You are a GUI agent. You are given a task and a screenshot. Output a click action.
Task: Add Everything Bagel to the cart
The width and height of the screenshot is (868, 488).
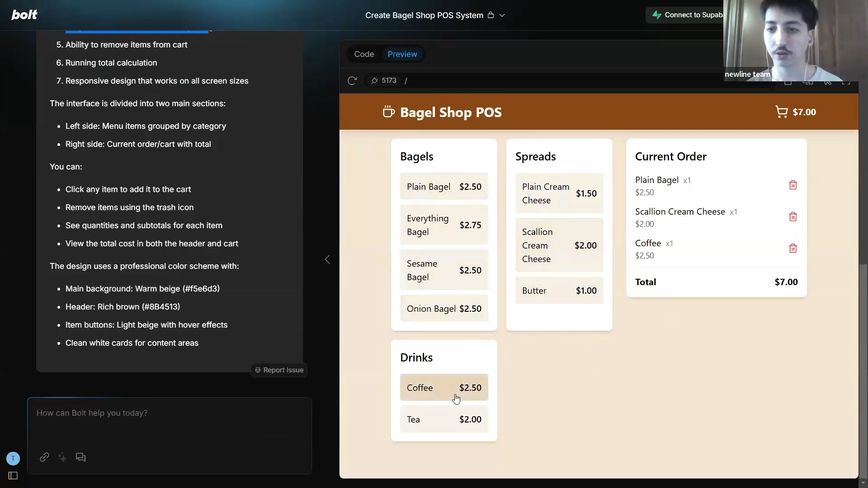click(x=444, y=225)
